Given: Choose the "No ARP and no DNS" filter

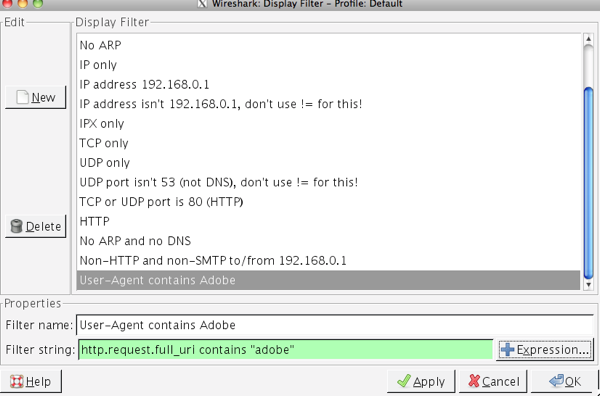Looking at the screenshot, I should pyautogui.click(x=328, y=241).
